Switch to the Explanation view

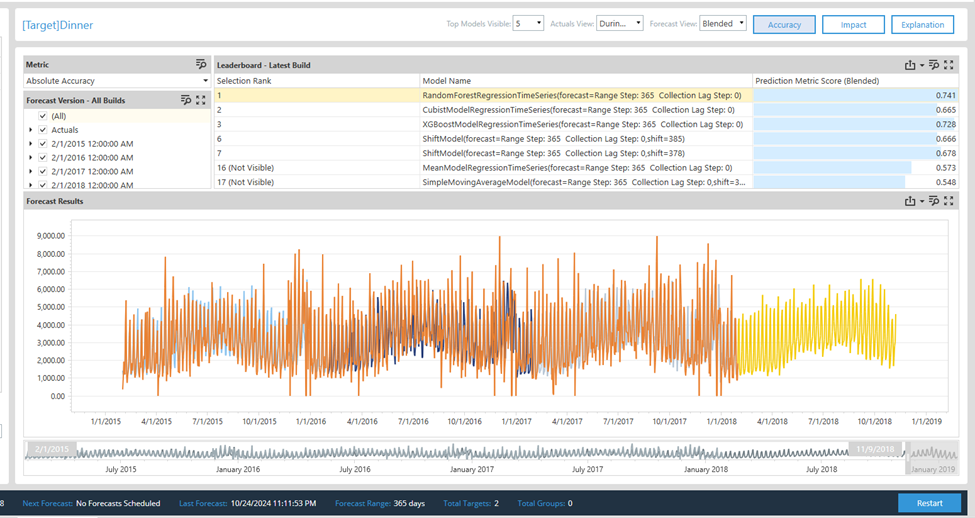[x=922, y=25]
